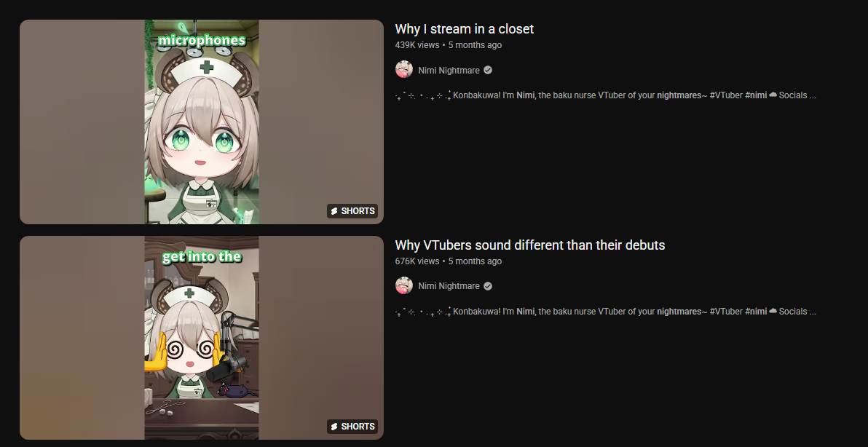Open Nimi Nightmare channel name under debuts video
Screen dimensions: 868x447
tap(449, 286)
